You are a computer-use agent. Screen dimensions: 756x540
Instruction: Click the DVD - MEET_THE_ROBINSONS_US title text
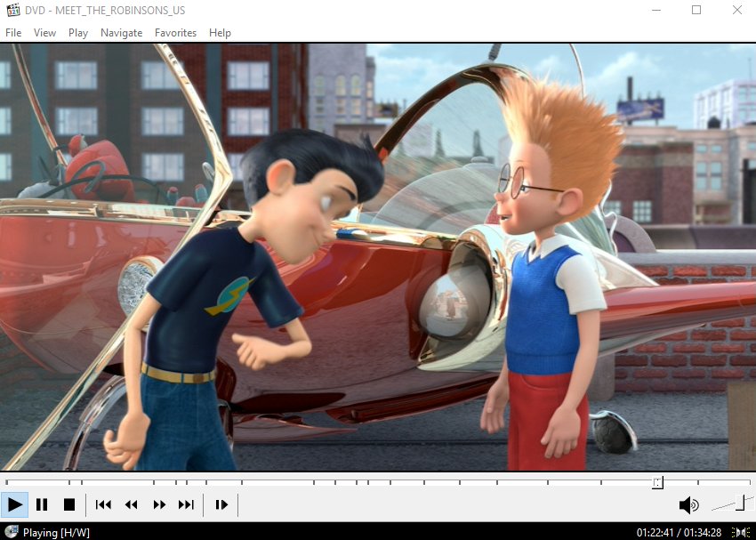tap(105, 10)
